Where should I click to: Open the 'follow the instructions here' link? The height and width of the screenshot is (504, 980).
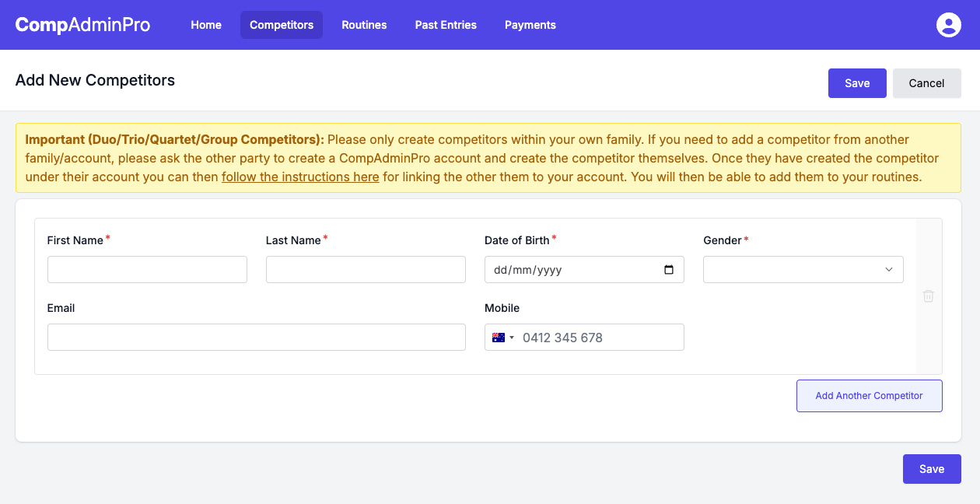[x=300, y=177]
